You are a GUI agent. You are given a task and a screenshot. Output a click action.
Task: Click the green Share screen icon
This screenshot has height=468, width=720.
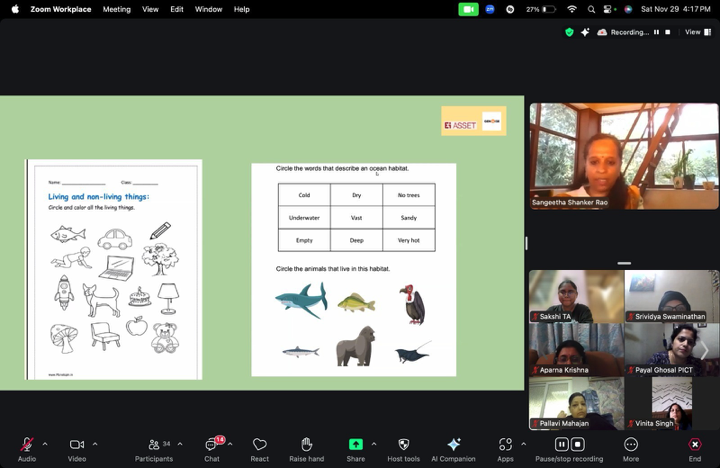click(x=356, y=444)
